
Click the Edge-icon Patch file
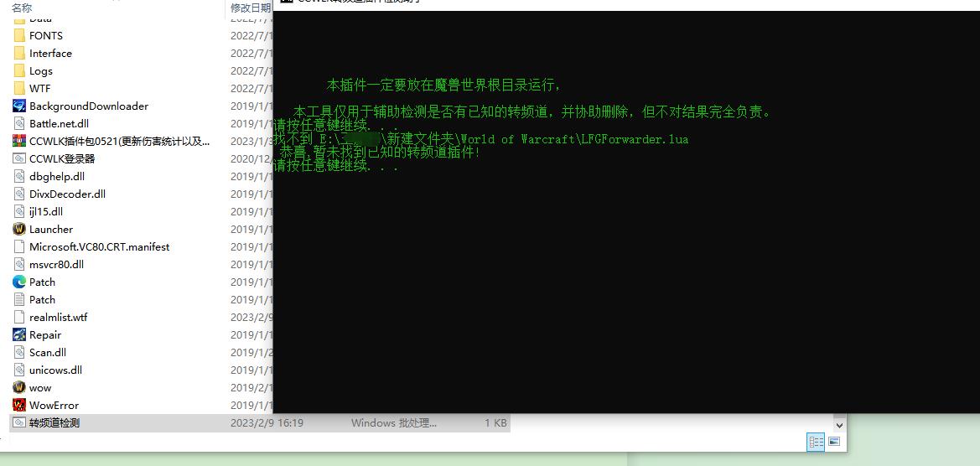coord(19,282)
